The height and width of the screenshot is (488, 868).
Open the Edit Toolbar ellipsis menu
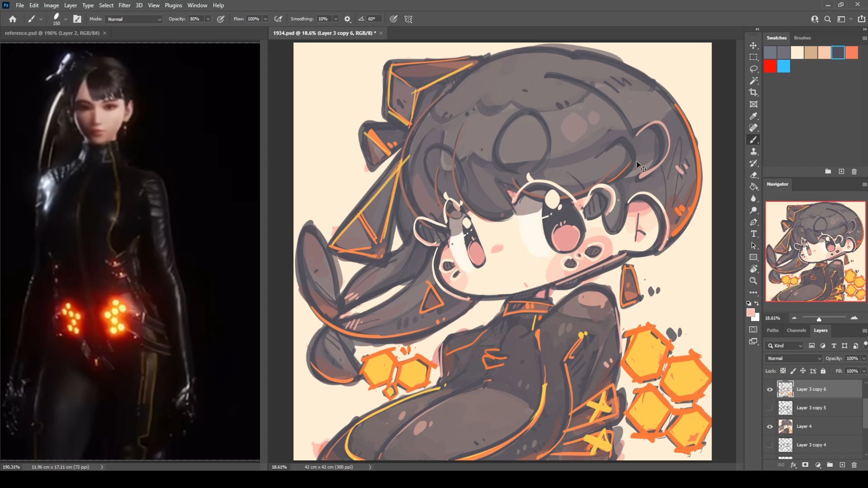pyautogui.click(x=753, y=292)
